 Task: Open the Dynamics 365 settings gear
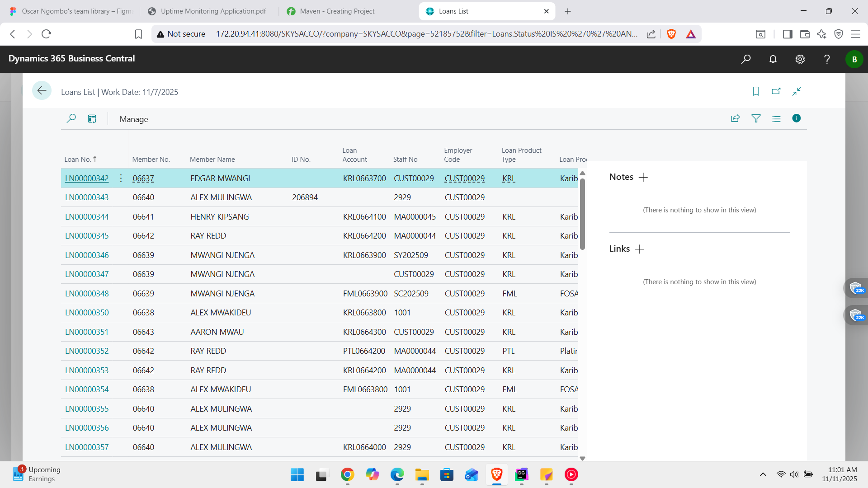coord(800,59)
